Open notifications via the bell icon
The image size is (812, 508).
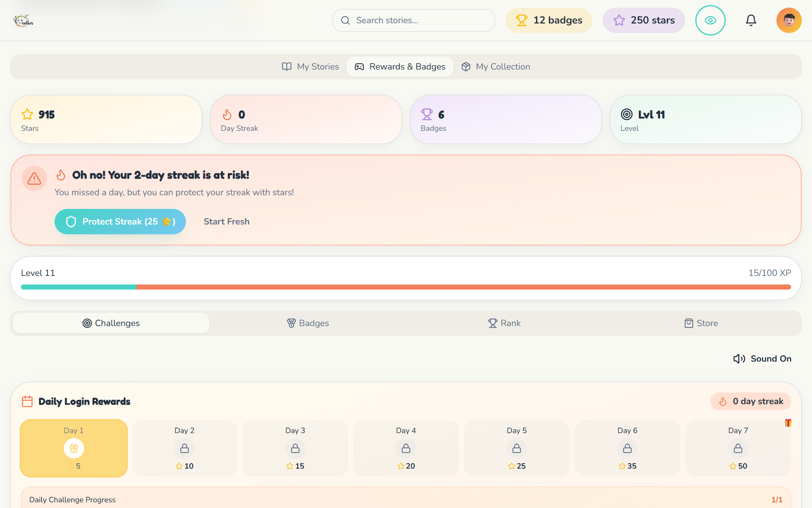pos(751,21)
